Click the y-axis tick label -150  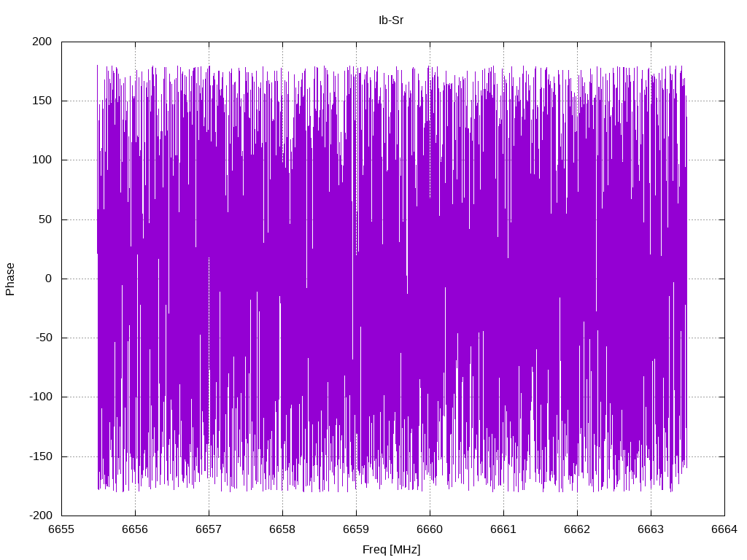pos(41,456)
